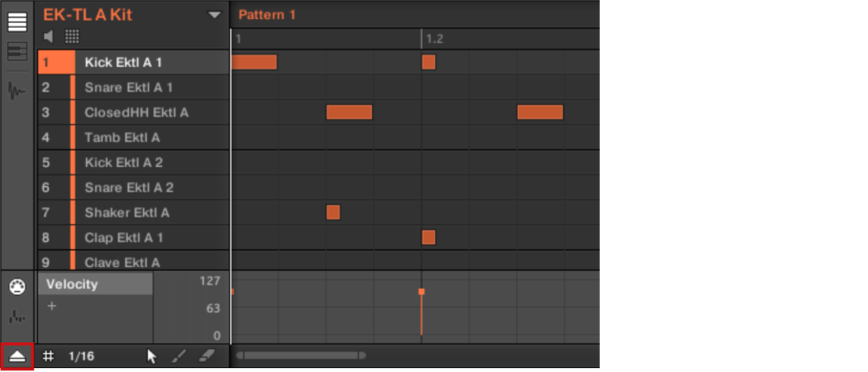The width and height of the screenshot is (868, 372).
Task: Click sound slot number 2
Action: [46, 88]
